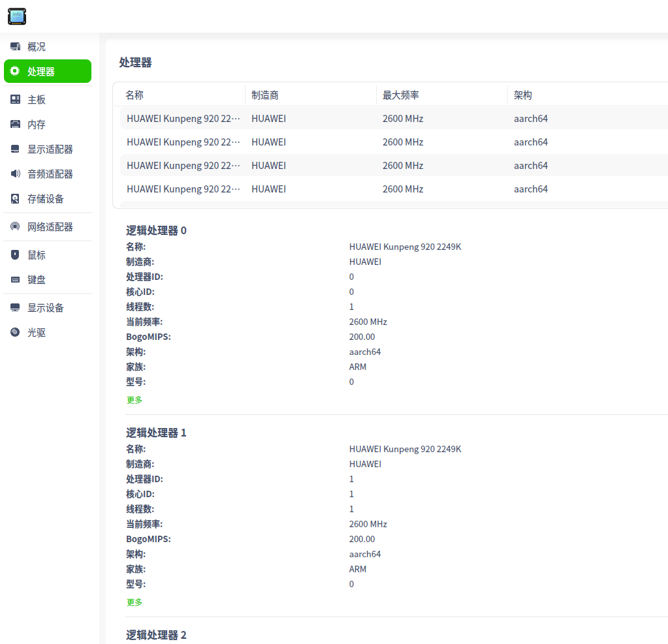Click the 线程数 label under 逻辑处理器 0

pyautogui.click(x=140, y=307)
